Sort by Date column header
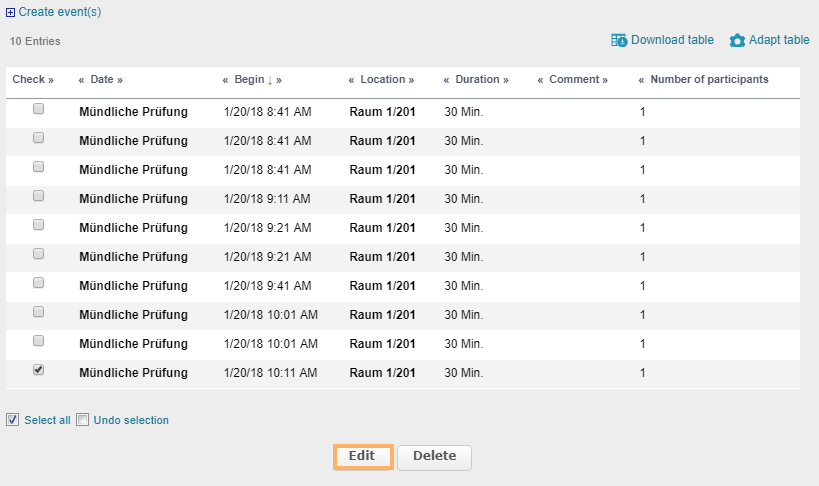 (x=102, y=80)
